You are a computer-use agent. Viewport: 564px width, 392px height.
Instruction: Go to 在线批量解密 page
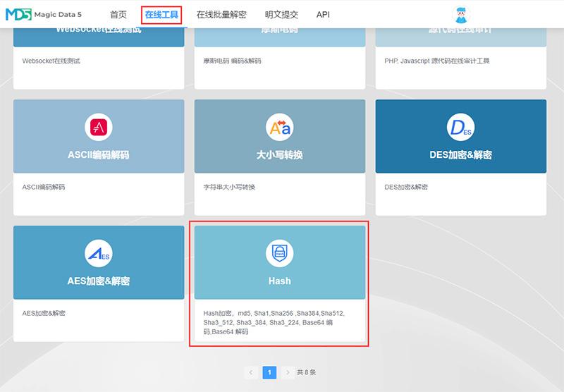[221, 15]
